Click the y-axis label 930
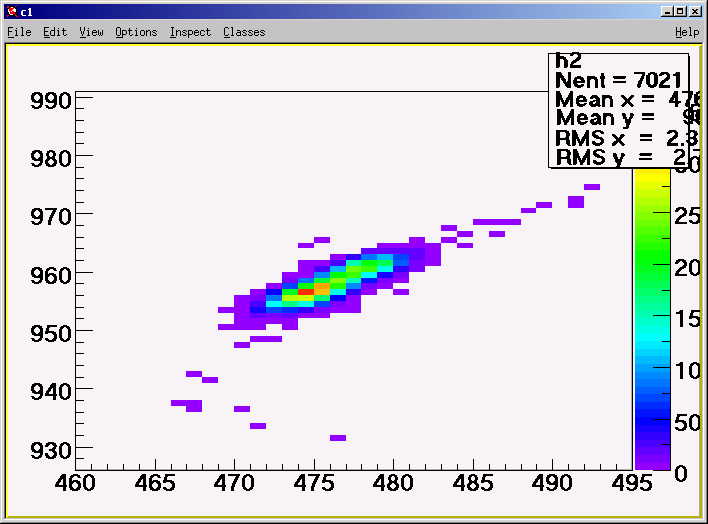 coord(51,450)
